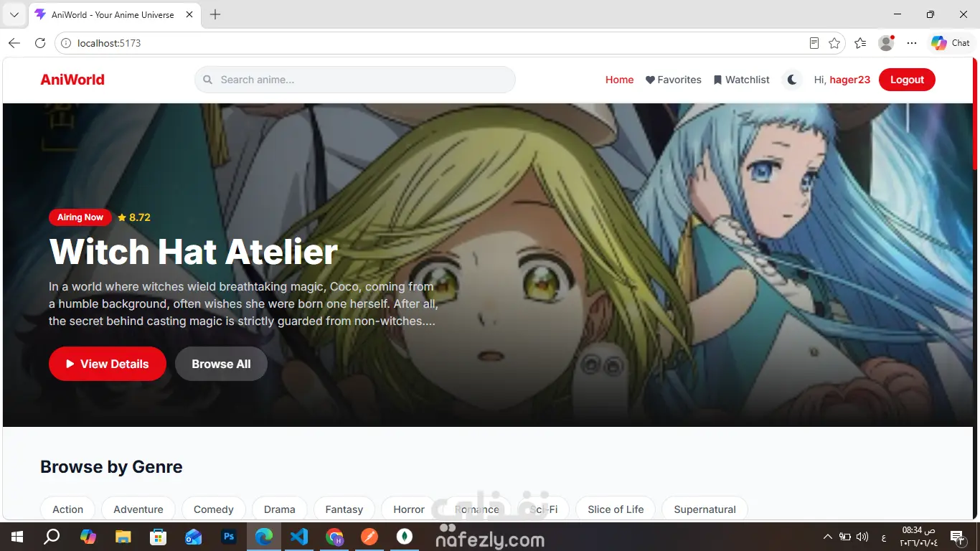Launch Copilot from the taskbar
Screen dimensions: 980x551
pyautogui.click(x=88, y=537)
